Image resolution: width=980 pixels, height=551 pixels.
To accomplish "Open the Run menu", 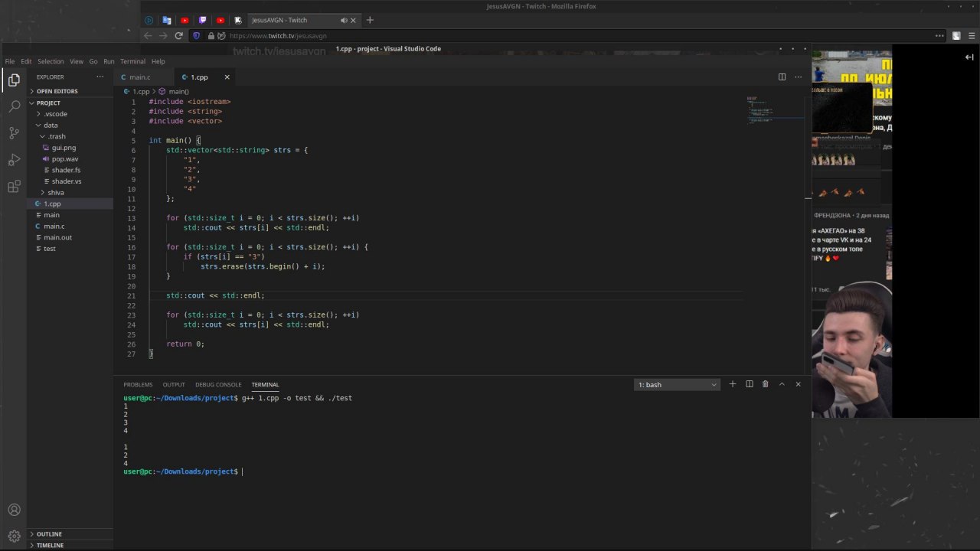I will [x=109, y=61].
